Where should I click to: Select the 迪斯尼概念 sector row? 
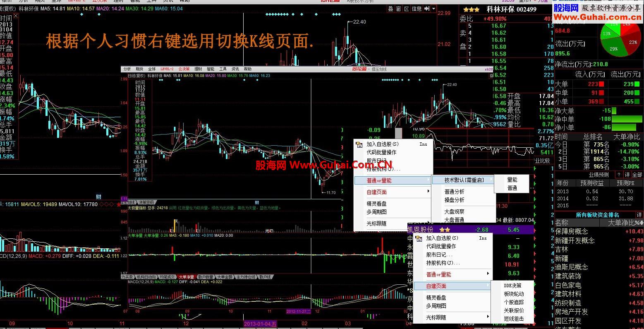(x=599, y=267)
